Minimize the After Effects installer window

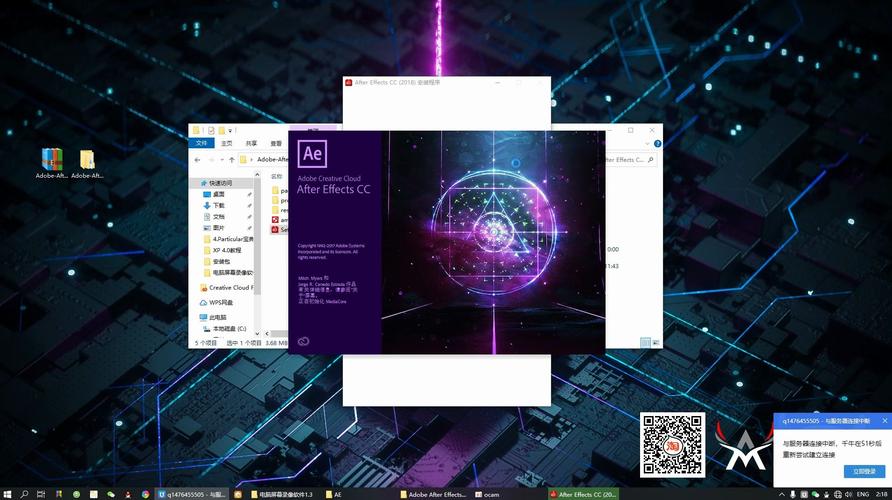point(498,82)
